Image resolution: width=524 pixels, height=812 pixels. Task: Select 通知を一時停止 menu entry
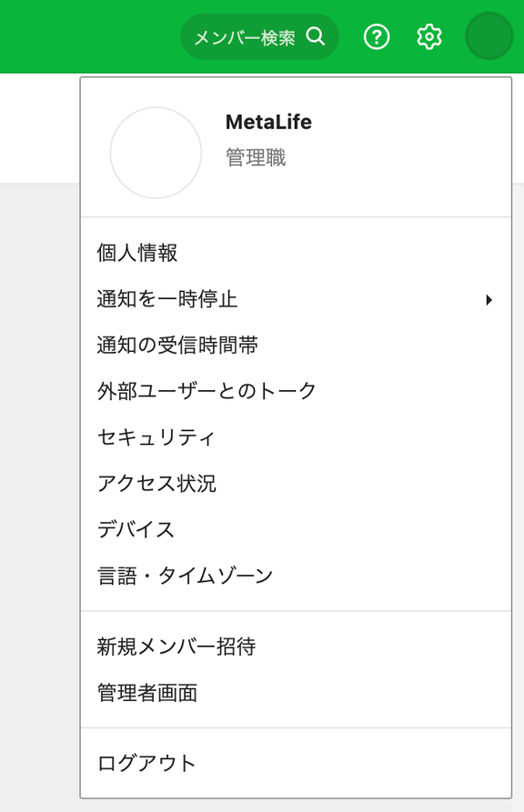click(x=296, y=299)
